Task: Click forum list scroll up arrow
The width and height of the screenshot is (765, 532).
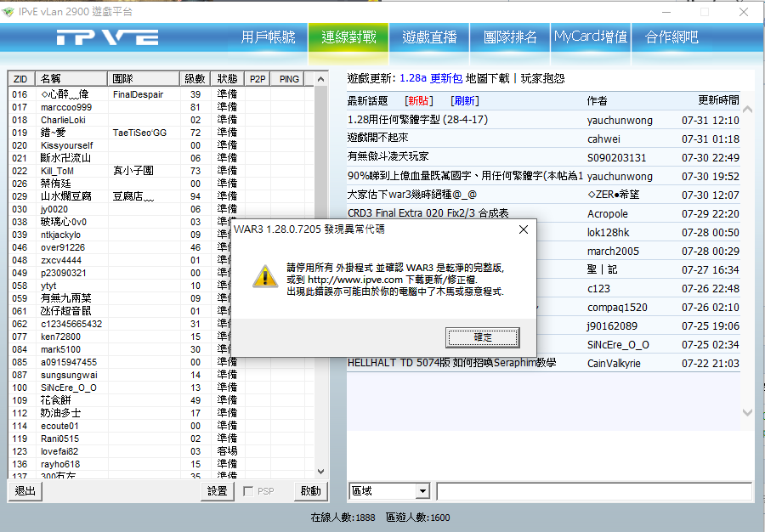Action: pyautogui.click(x=747, y=110)
